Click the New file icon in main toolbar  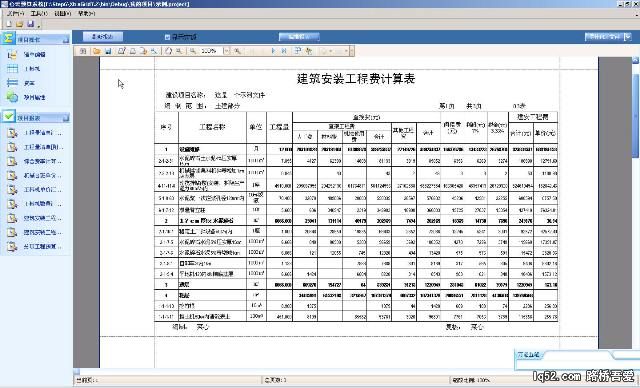click(9, 24)
